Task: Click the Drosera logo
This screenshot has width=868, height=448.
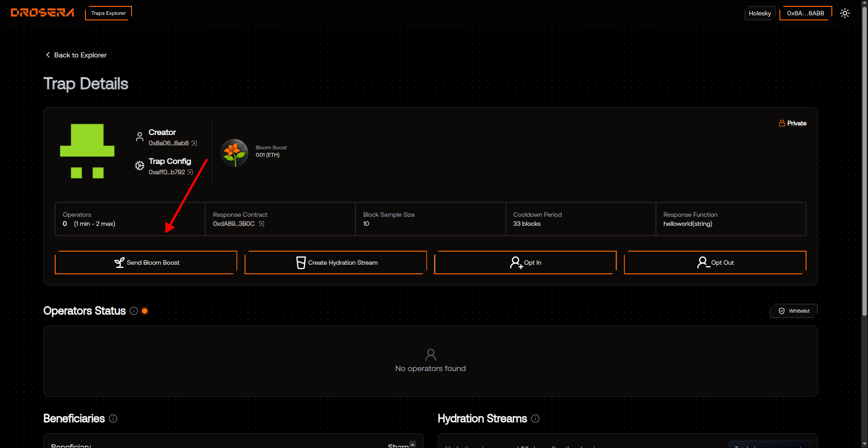Action: click(42, 13)
